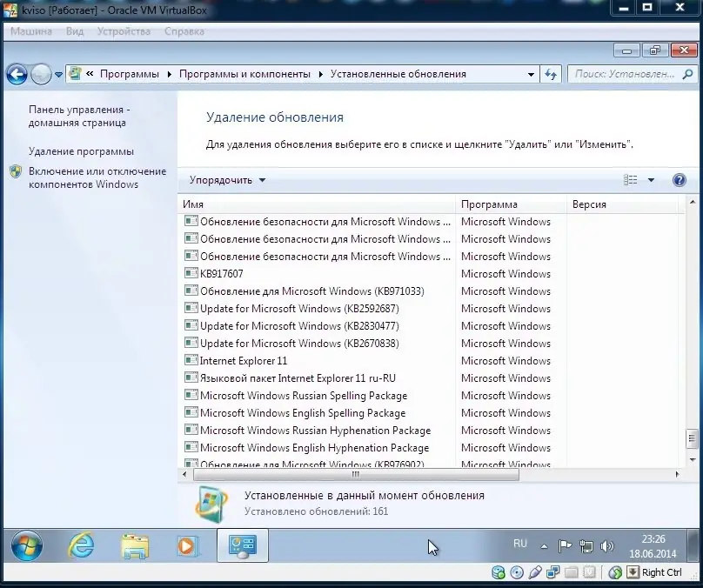This screenshot has height=588, width=703.
Task: Sort by the Версия column header
Action: click(622, 204)
